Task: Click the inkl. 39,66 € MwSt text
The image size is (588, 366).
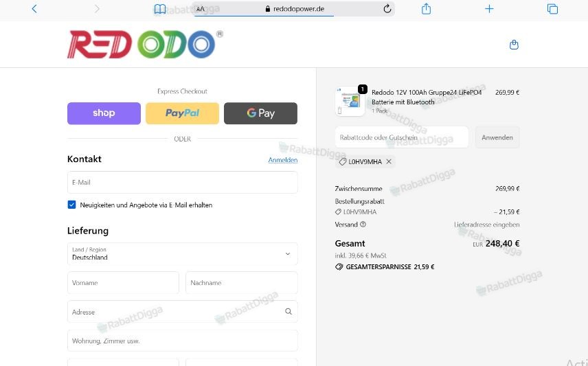Action: coord(361,255)
